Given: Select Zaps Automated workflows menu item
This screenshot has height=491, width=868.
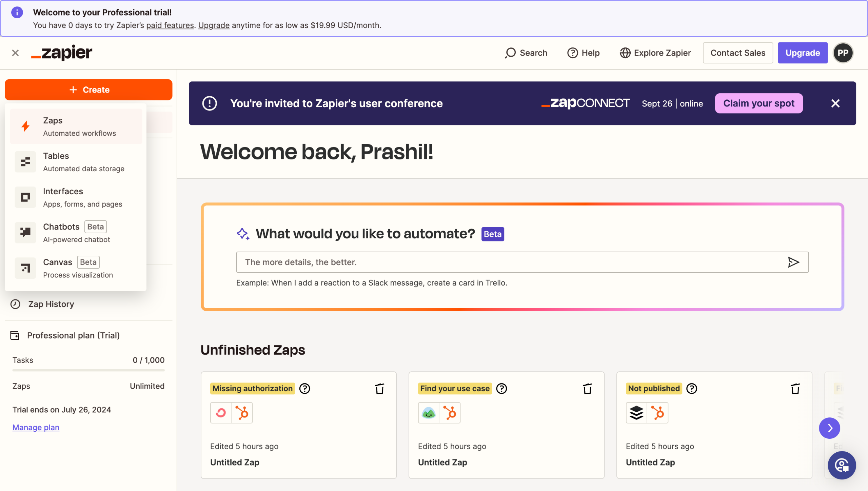Looking at the screenshot, I should click(x=76, y=126).
